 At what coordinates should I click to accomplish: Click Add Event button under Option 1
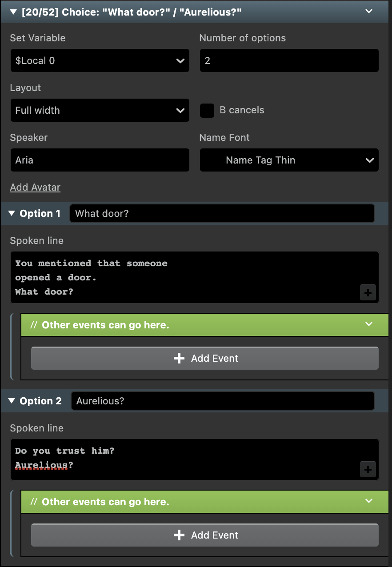coord(205,358)
